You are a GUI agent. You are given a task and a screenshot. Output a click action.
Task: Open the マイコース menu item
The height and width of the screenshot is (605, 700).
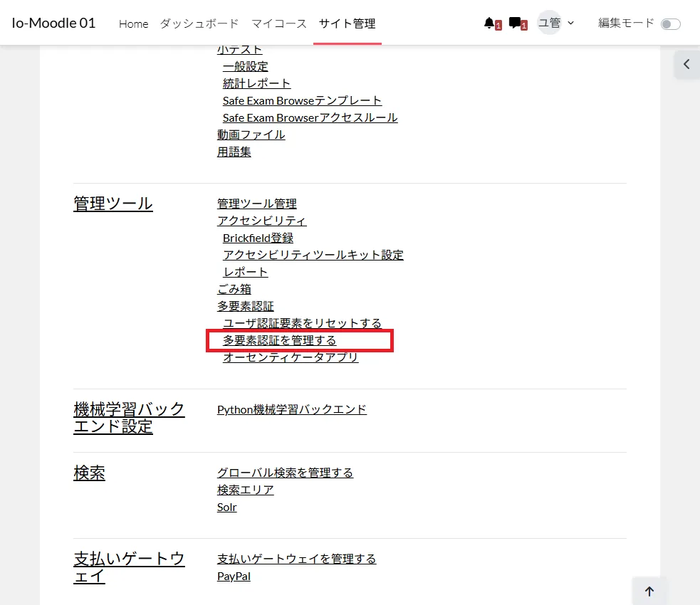coord(278,23)
